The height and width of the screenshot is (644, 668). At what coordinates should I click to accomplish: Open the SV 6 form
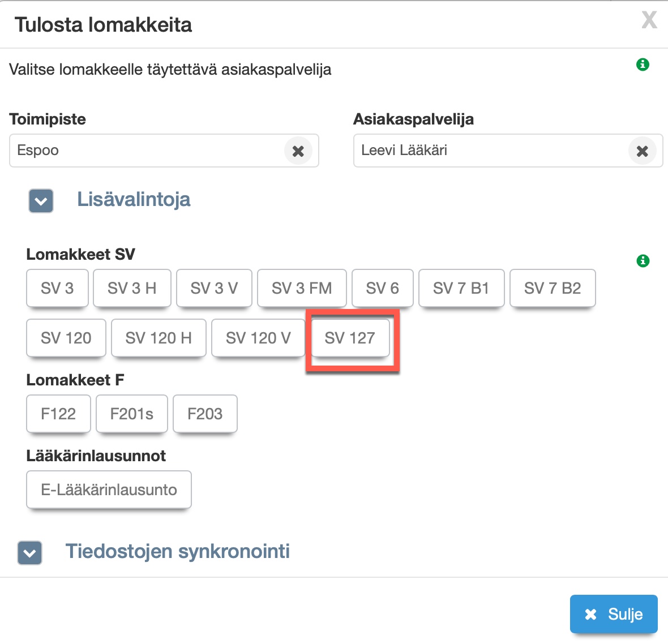[382, 288]
